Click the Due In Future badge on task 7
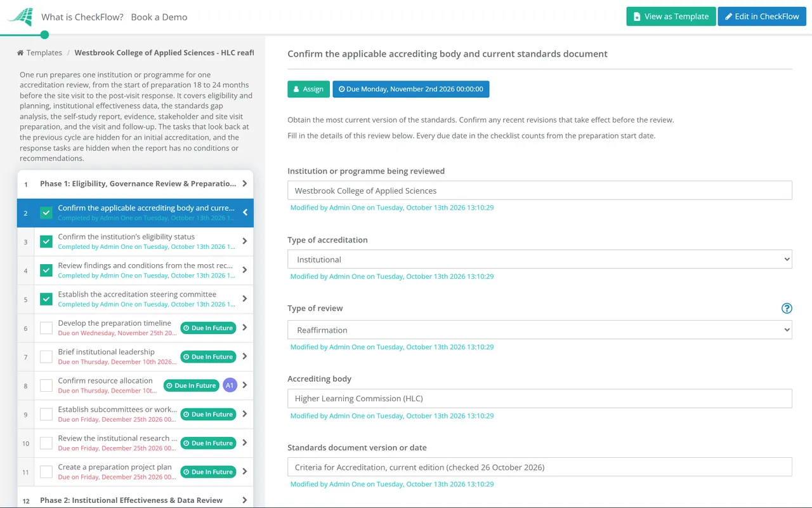This screenshot has width=812, height=508. [208, 357]
